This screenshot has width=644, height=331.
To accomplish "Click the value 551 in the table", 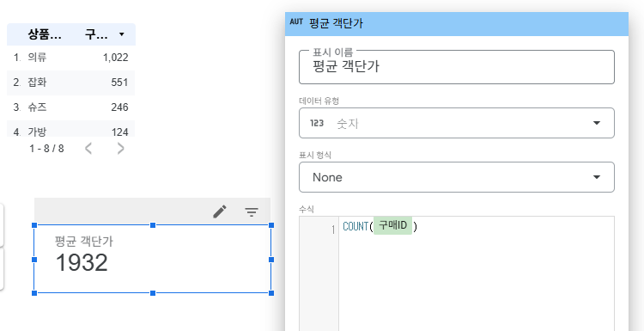I will (119, 83).
